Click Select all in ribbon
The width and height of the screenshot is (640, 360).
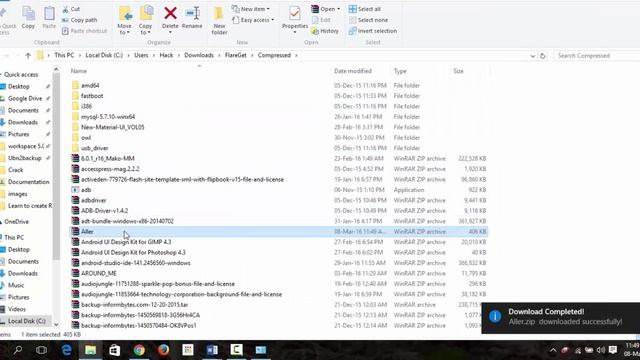tap(364, 9)
